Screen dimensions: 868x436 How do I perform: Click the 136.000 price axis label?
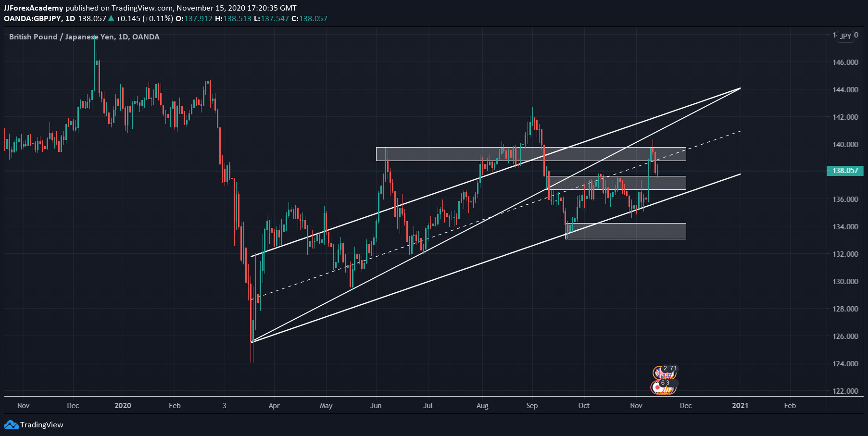[x=845, y=199]
